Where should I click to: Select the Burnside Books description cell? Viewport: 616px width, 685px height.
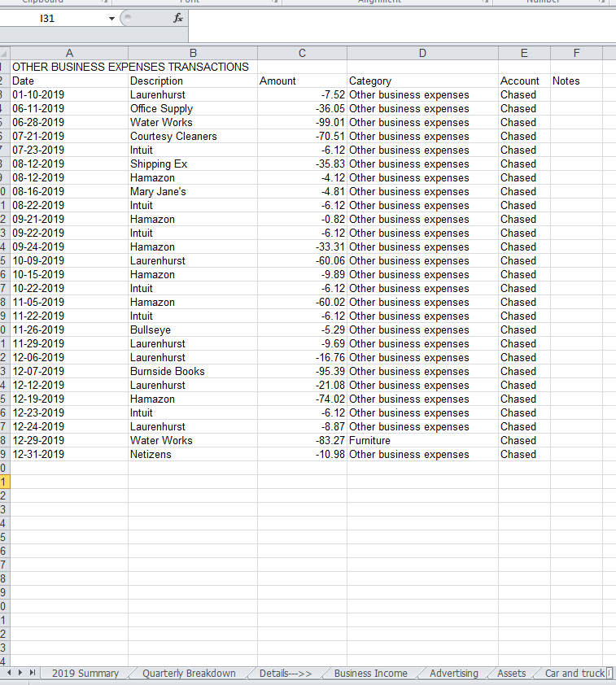(x=193, y=371)
